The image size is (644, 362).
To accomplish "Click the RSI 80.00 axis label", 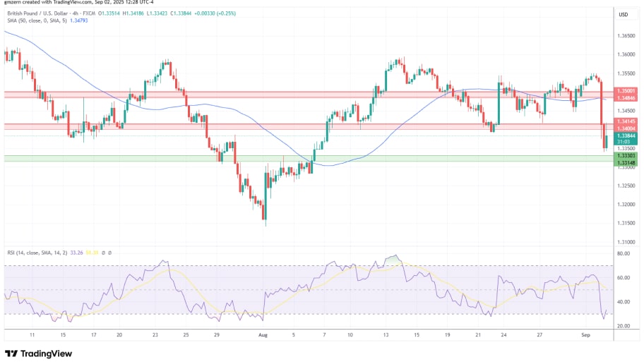I will coord(624,253).
